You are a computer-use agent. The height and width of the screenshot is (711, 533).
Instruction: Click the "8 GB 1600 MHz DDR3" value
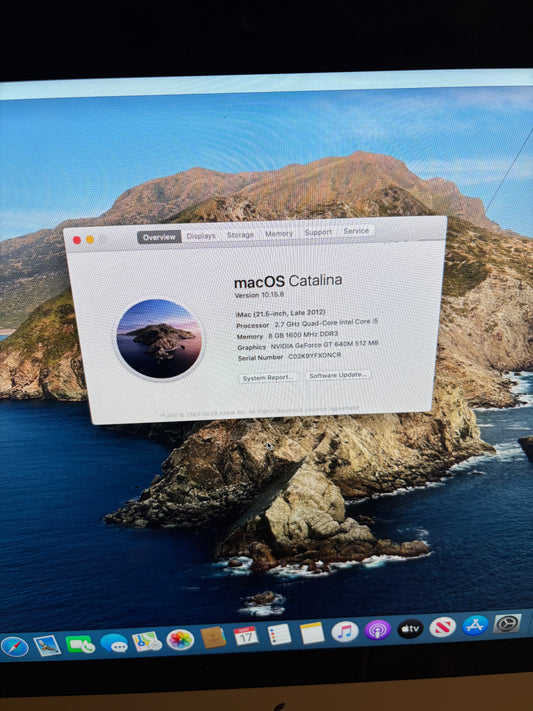303,335
